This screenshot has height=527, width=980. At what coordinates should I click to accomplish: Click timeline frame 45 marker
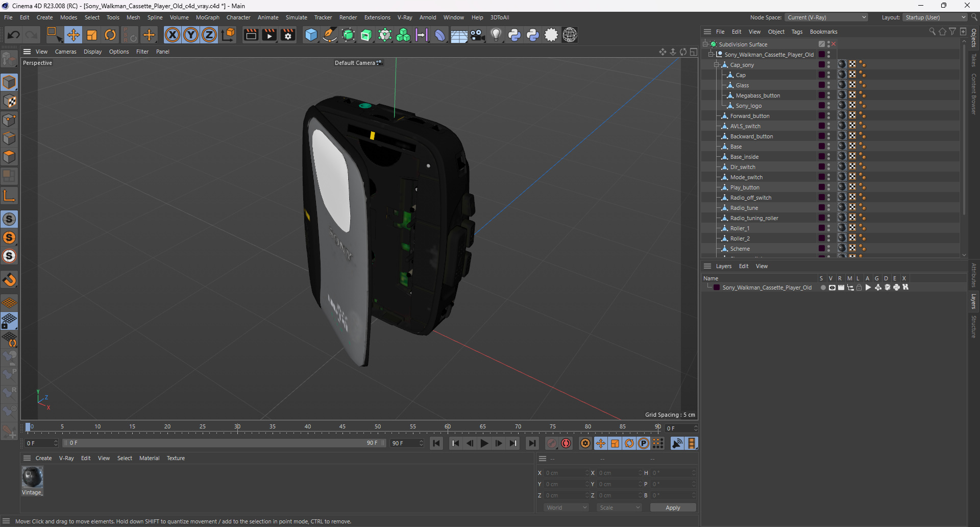(342, 427)
